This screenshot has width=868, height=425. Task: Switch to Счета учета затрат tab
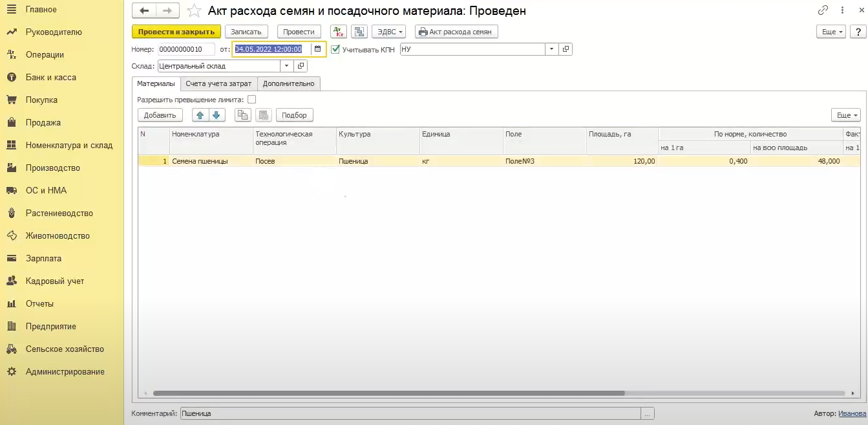218,83
